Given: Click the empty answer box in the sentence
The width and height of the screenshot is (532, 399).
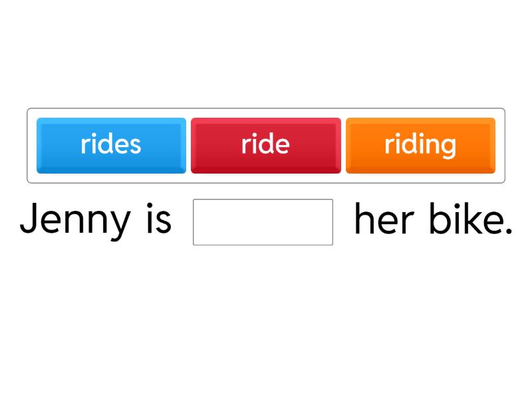Looking at the screenshot, I should click(263, 222).
